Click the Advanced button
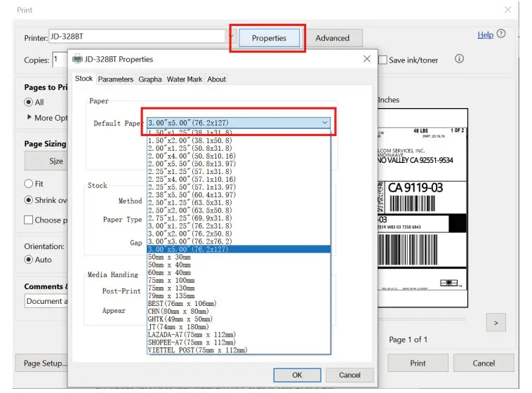This screenshot has height=393, width=532. (x=333, y=38)
